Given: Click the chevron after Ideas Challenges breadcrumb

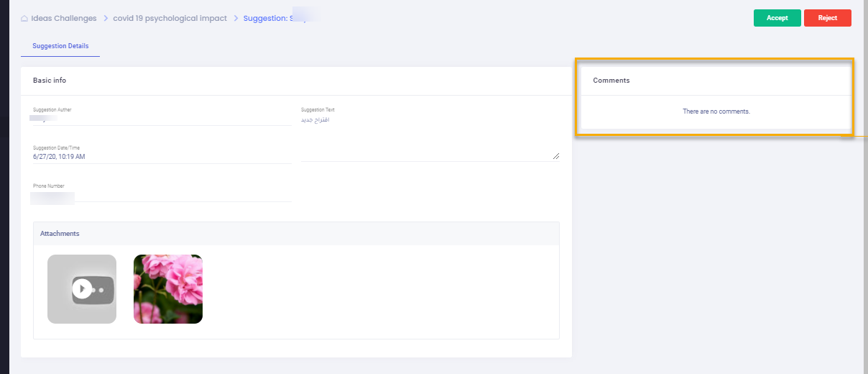Looking at the screenshot, I should [105, 19].
